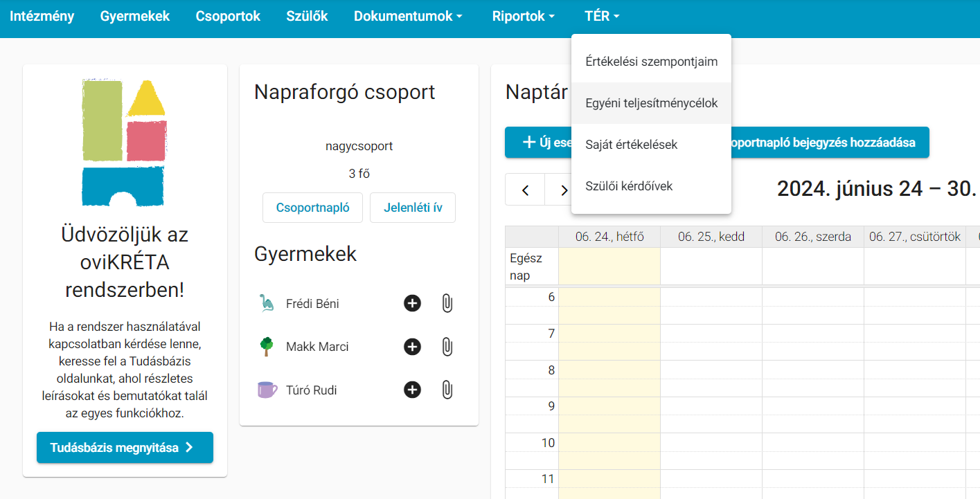
Task: Open the Jelenléti ív button
Action: tap(413, 208)
